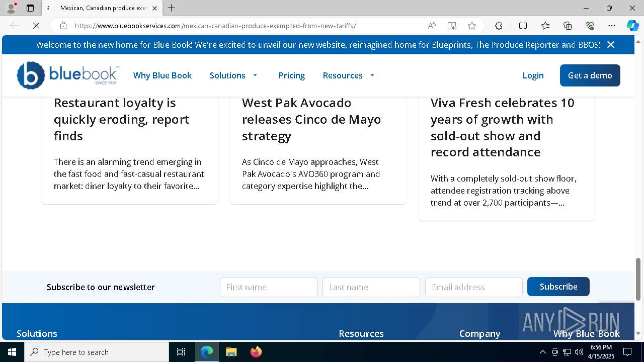Screen dimensions: 644x362
Task: Open the Windows Start menu
Action: [12, 352]
